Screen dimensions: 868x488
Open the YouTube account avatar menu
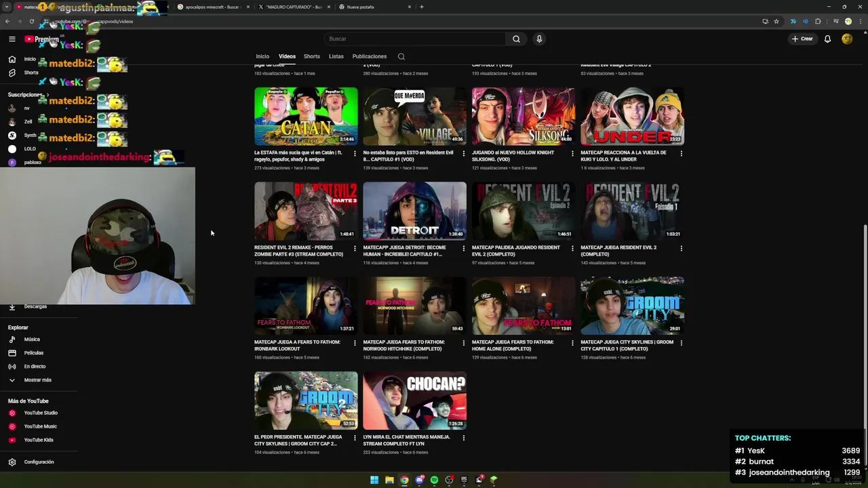pos(847,39)
